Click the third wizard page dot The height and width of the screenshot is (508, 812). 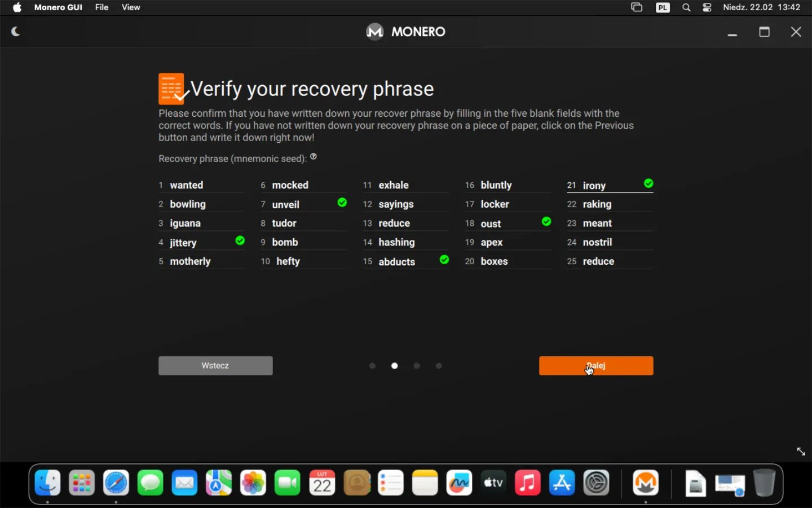[417, 366]
